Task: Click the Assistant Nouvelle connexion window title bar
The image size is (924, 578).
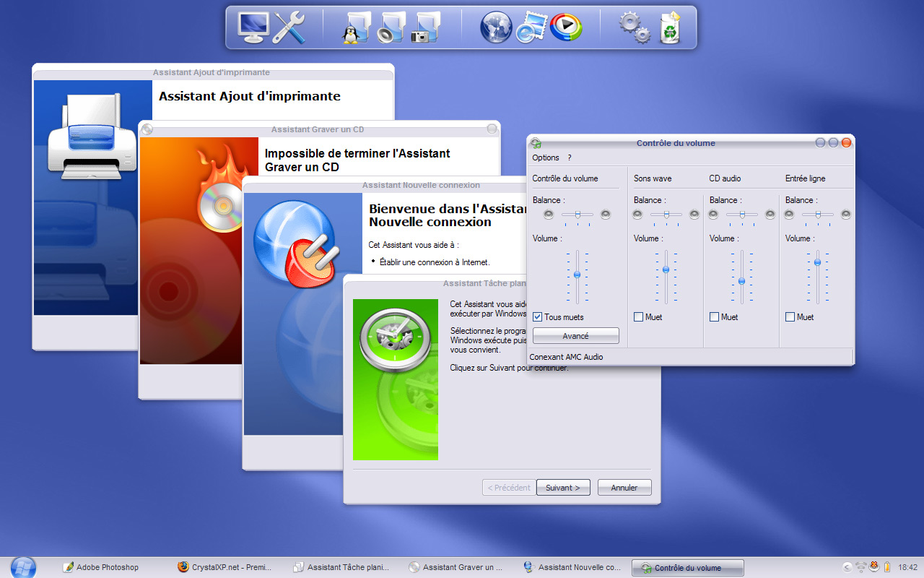Action: coord(385,185)
